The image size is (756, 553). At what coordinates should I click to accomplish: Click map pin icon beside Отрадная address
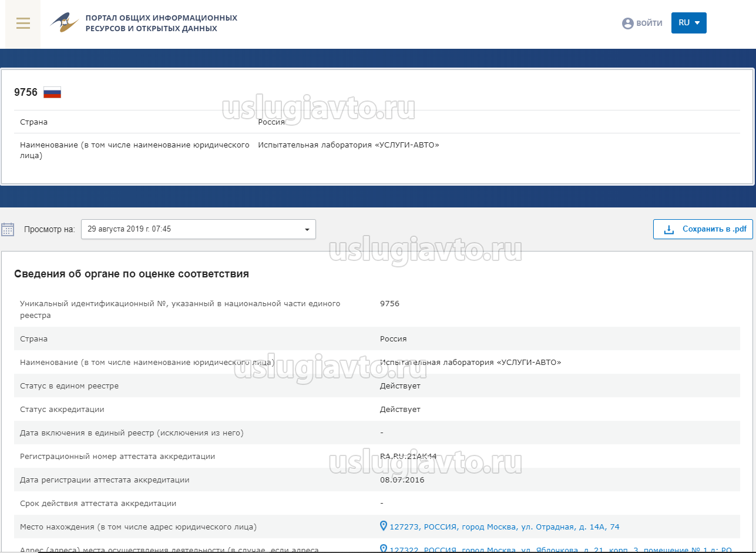point(384,526)
